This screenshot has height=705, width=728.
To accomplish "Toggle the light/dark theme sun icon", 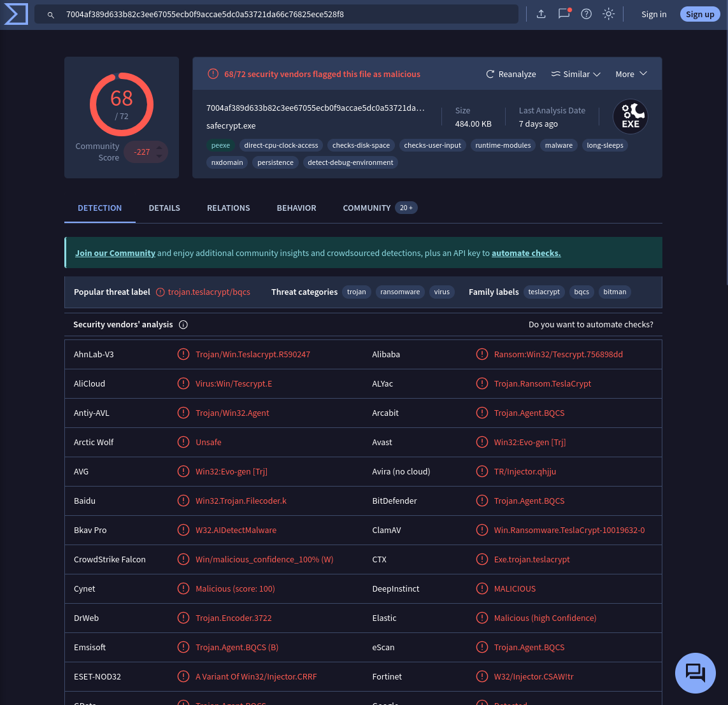I will click(x=609, y=14).
